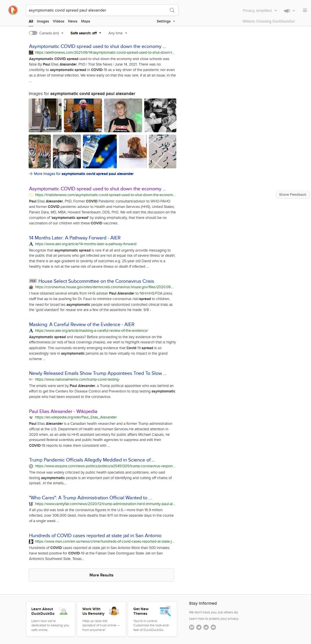Open the 14 Months Later AIER link

[x=75, y=238]
